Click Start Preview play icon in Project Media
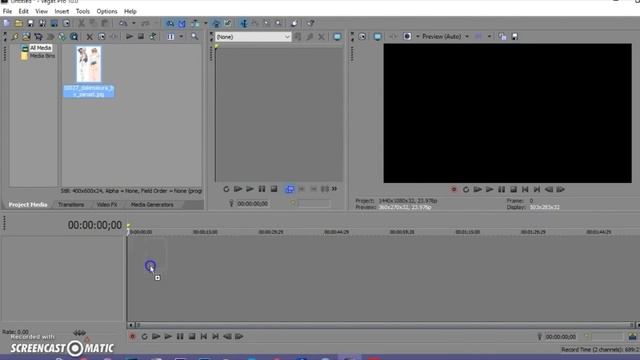 (x=129, y=37)
